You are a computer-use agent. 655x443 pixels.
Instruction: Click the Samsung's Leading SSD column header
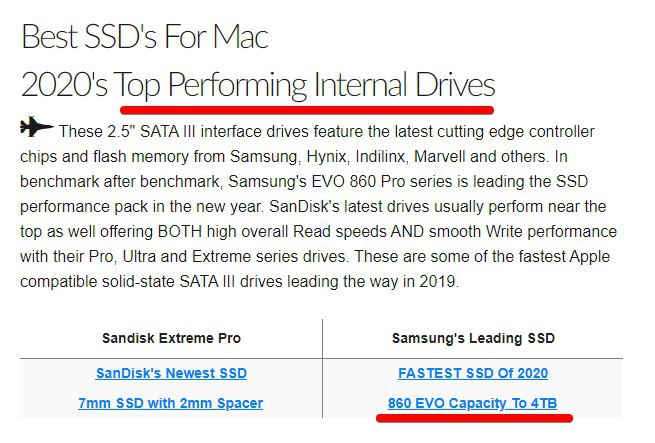point(472,339)
